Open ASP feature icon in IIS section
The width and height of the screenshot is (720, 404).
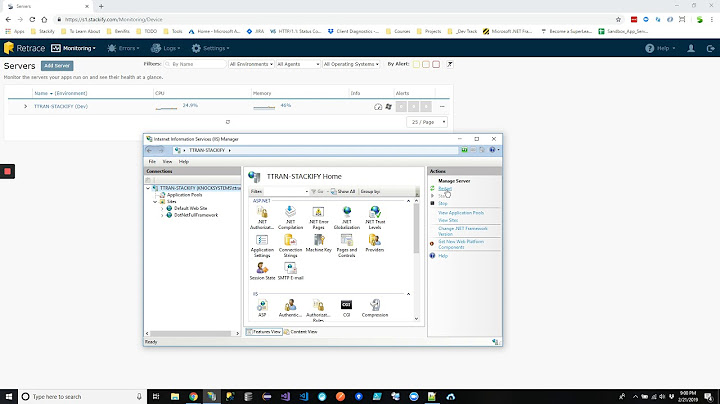click(262, 308)
